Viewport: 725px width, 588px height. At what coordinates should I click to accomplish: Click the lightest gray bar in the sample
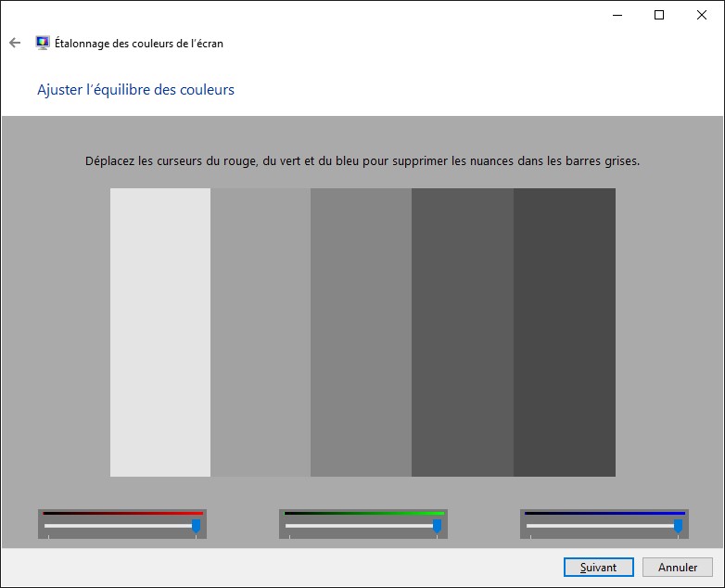[x=160, y=332]
